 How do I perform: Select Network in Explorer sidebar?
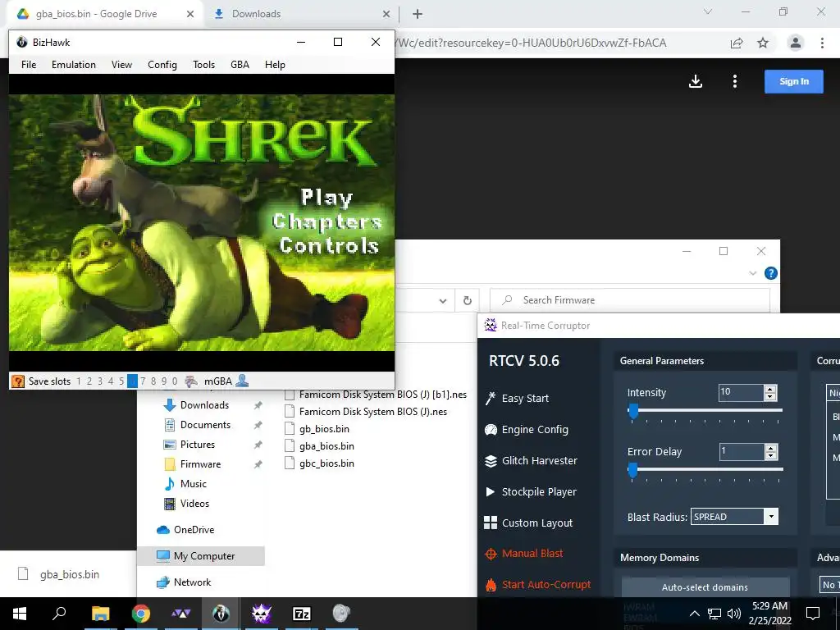pyautogui.click(x=192, y=582)
